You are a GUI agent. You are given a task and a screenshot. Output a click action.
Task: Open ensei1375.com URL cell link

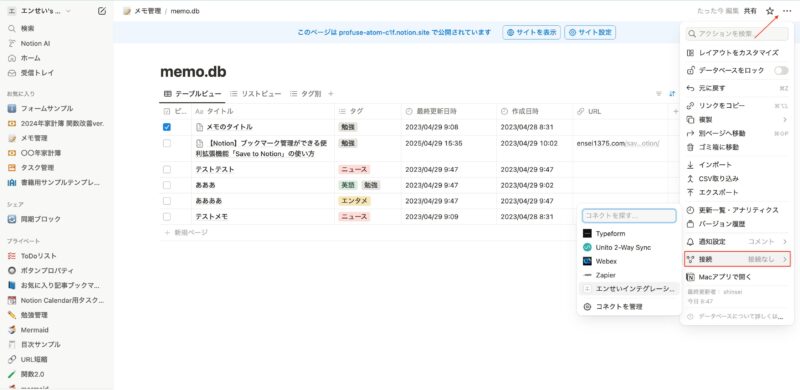click(x=618, y=143)
